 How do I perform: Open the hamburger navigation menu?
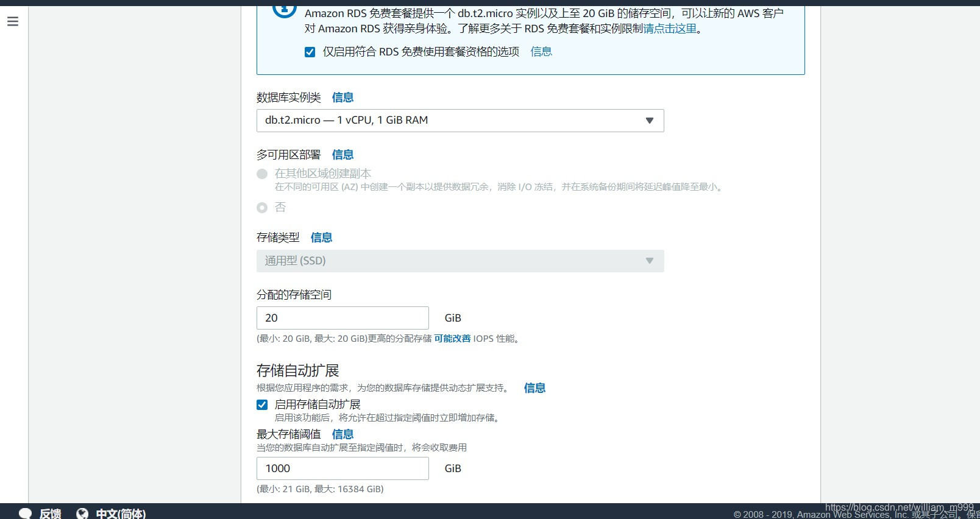tap(13, 22)
